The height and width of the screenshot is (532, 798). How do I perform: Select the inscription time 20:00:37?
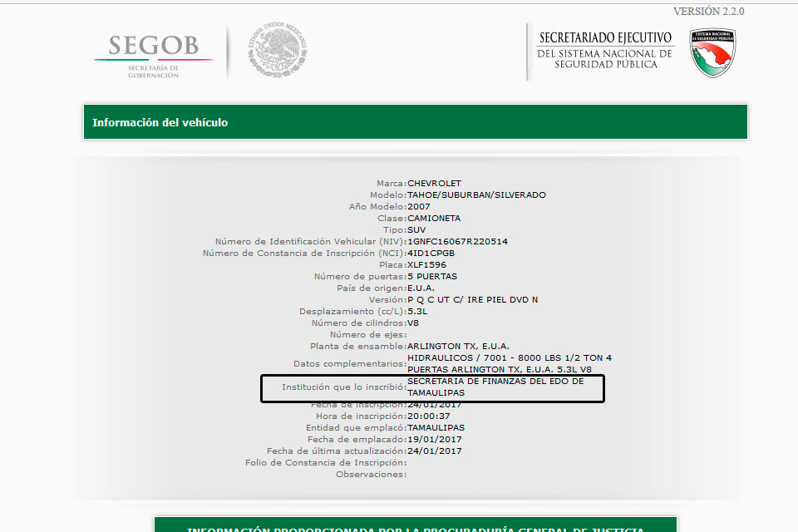point(430,416)
